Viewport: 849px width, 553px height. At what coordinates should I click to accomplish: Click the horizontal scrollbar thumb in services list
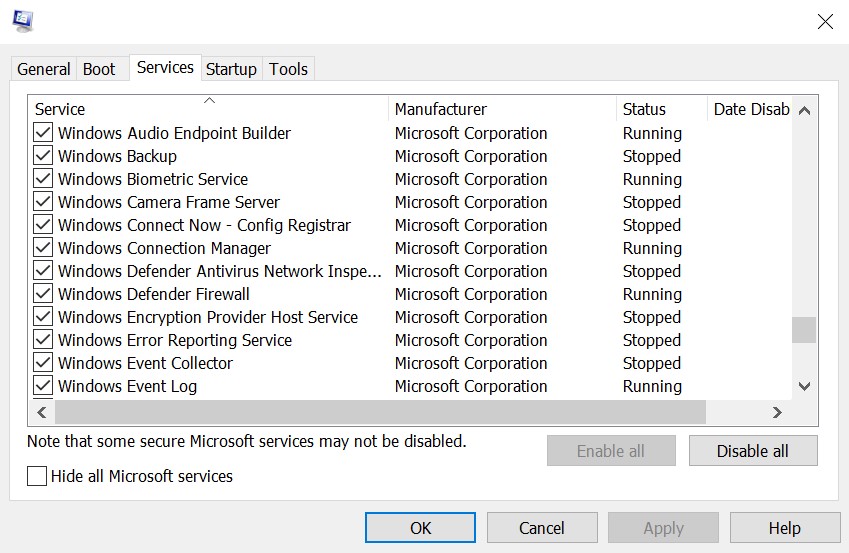tap(380, 412)
